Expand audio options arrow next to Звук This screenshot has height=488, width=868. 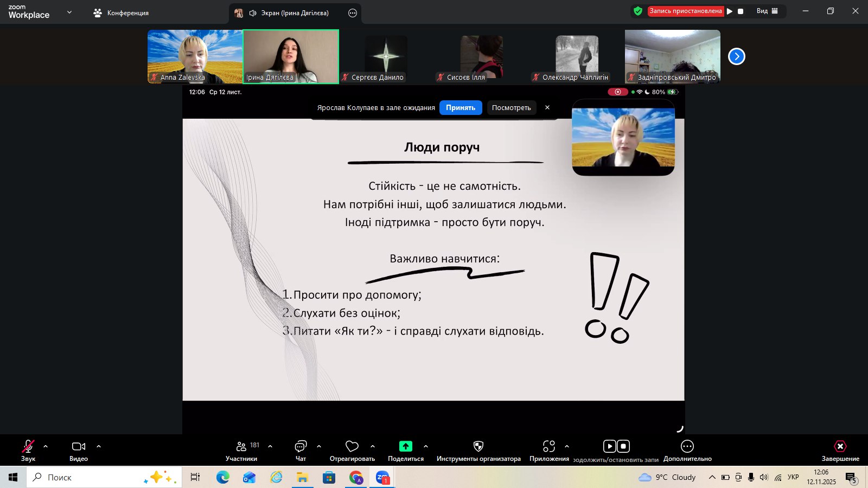coord(46,446)
